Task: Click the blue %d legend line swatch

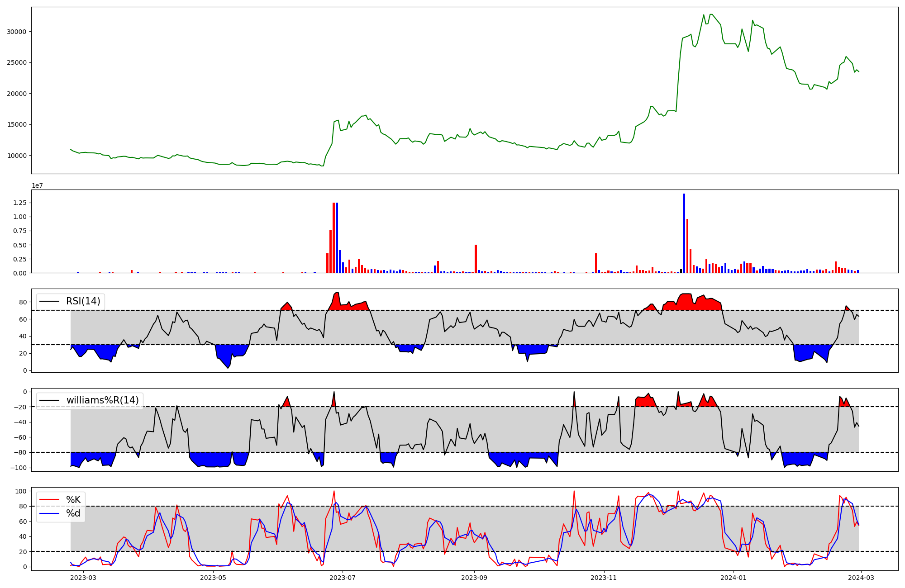Action: tap(49, 513)
